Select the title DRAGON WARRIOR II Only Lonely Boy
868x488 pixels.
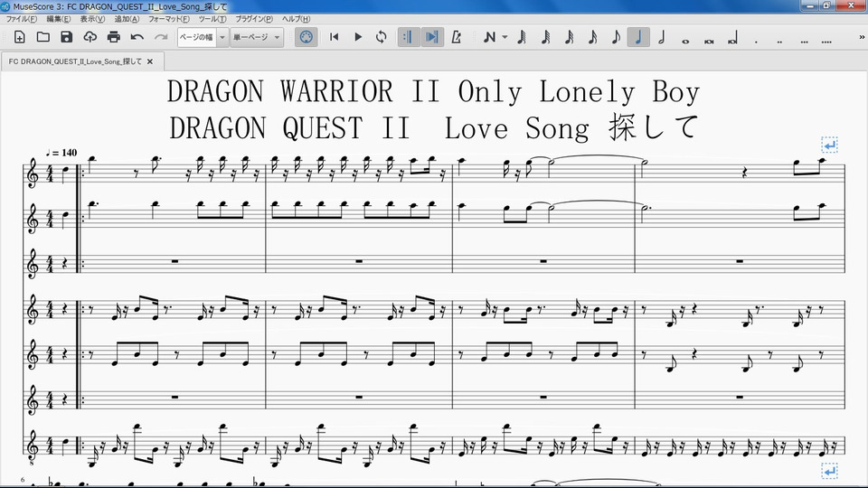[x=433, y=91]
